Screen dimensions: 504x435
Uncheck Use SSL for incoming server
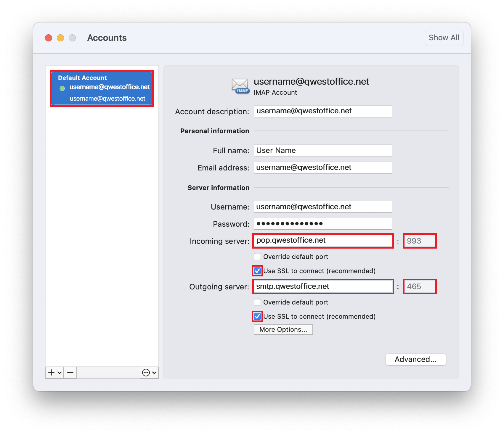pyautogui.click(x=257, y=271)
